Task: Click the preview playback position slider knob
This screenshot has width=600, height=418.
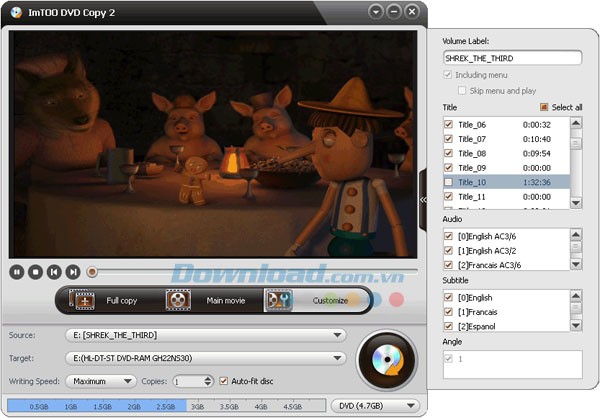Action: pyautogui.click(x=92, y=272)
